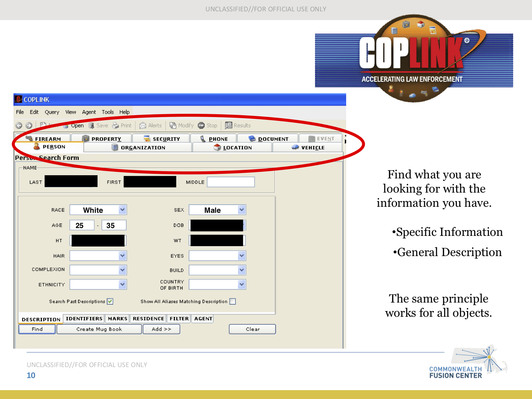Image resolution: width=532 pixels, height=399 pixels.
Task: Expand the Build dropdown
Action: [242, 270]
